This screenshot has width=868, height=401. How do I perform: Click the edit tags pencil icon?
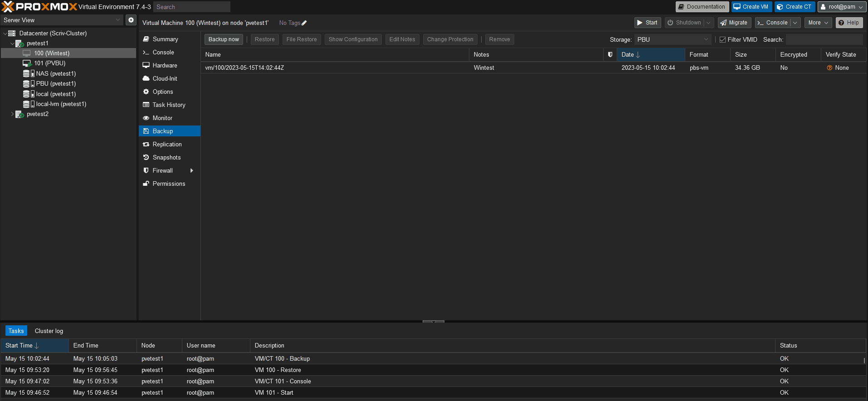[304, 23]
